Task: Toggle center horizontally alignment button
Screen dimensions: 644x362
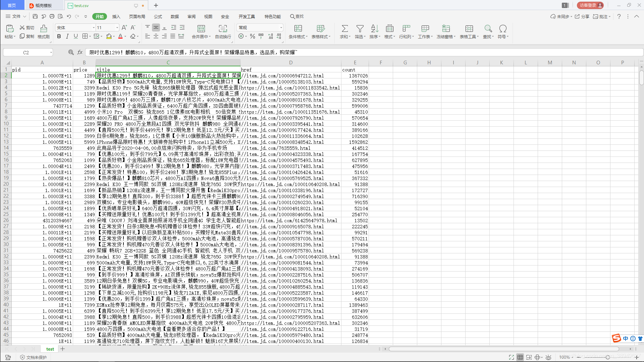Action: [156, 36]
